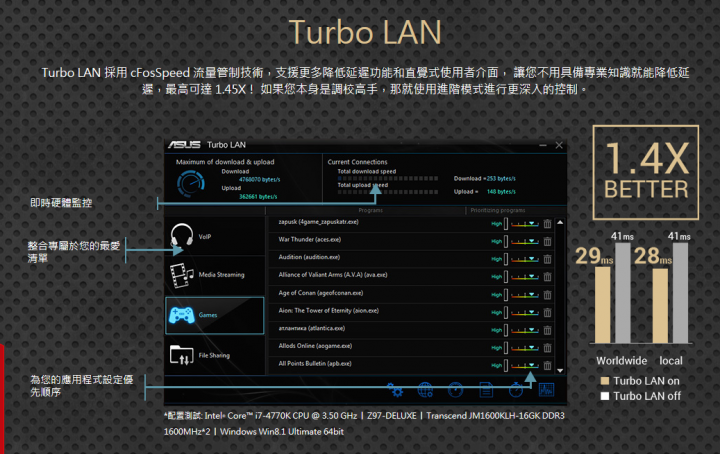The height and width of the screenshot is (454, 720).
Task: Click the stopwatch icon in bottom toolbar
Action: pos(516,390)
